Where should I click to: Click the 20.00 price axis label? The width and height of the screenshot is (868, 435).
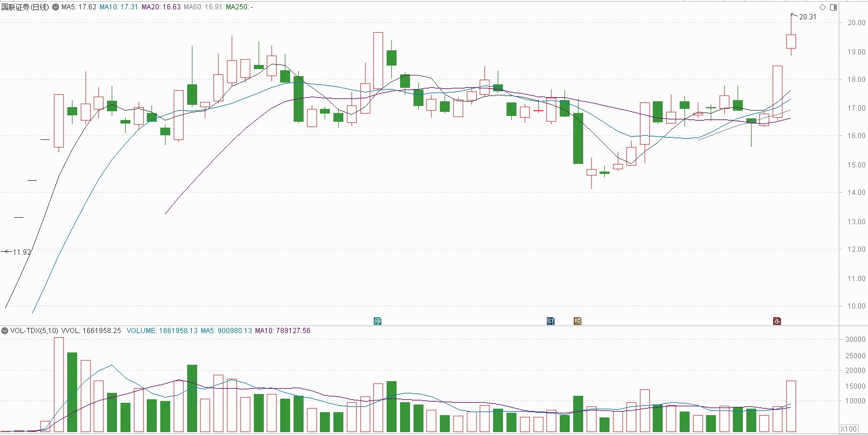point(857,23)
